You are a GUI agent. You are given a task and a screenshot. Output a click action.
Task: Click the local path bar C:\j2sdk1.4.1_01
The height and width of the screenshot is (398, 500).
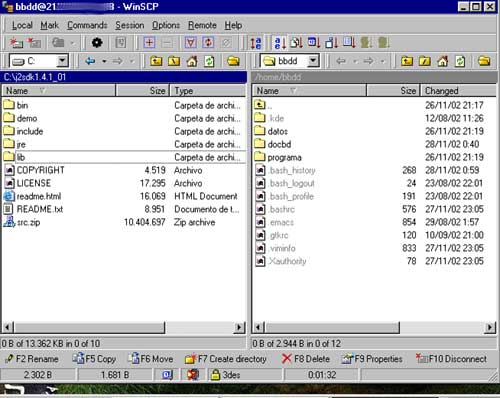point(124,77)
